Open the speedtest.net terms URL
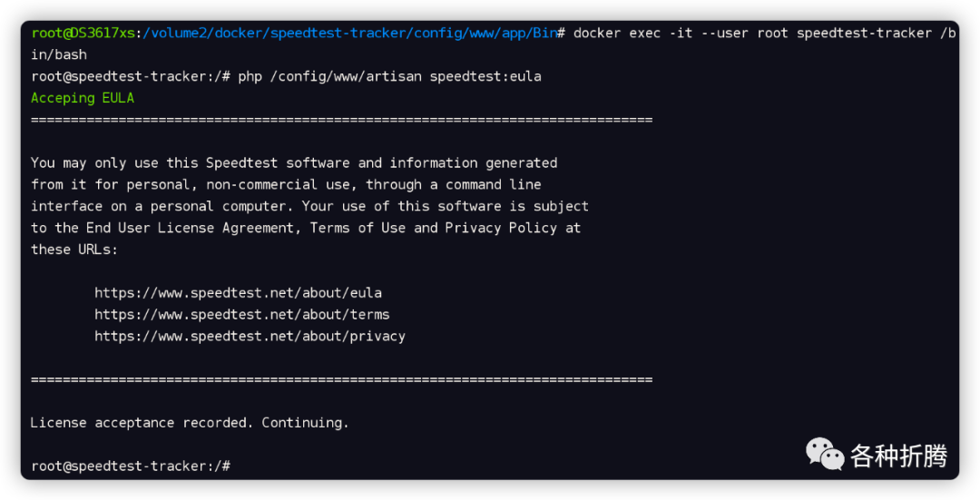 click(241, 314)
